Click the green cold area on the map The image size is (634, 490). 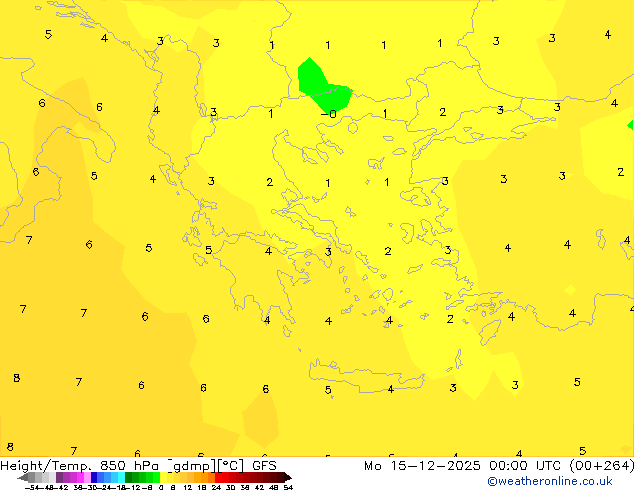click(320, 85)
